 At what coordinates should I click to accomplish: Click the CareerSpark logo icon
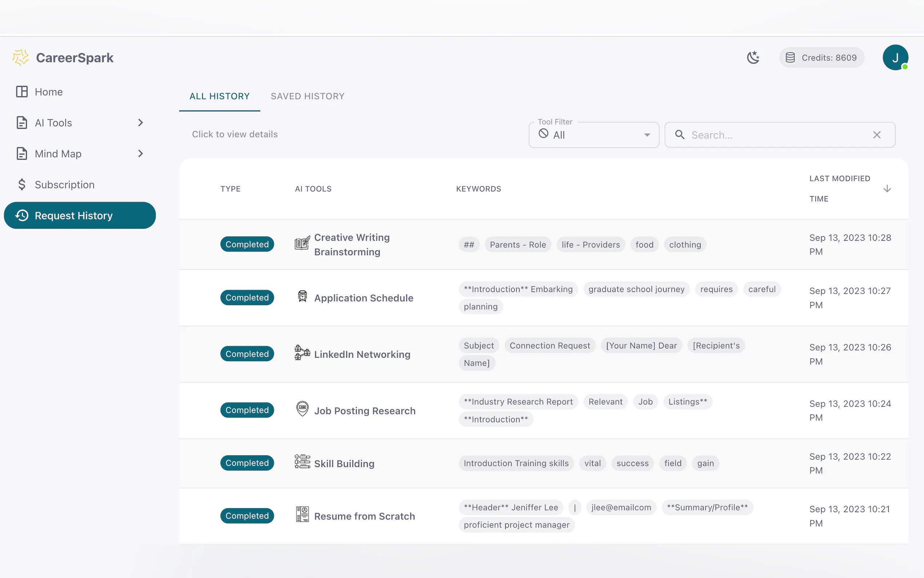click(21, 58)
